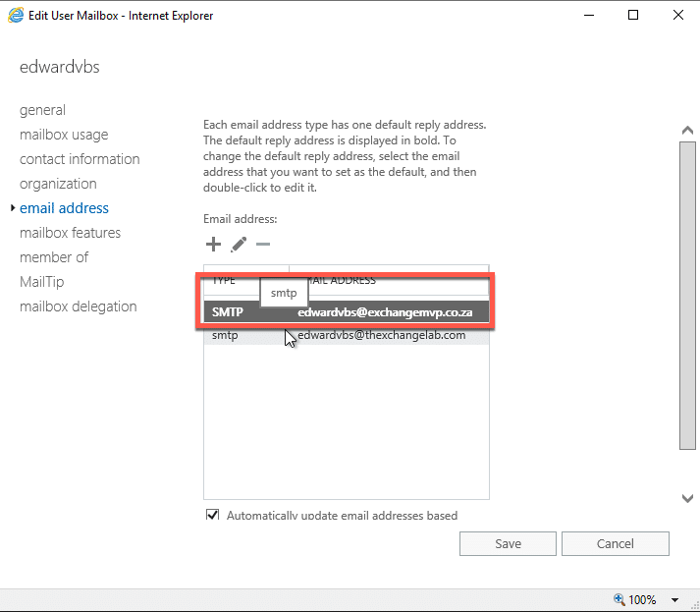
Task: Select the edwardvbs@thexchangelab.com address row
Action: pos(347,335)
